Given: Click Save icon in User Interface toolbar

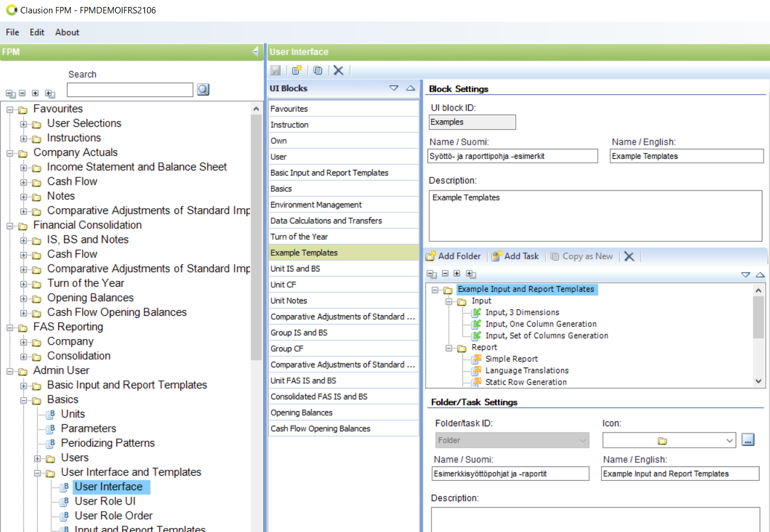Looking at the screenshot, I should (276, 70).
